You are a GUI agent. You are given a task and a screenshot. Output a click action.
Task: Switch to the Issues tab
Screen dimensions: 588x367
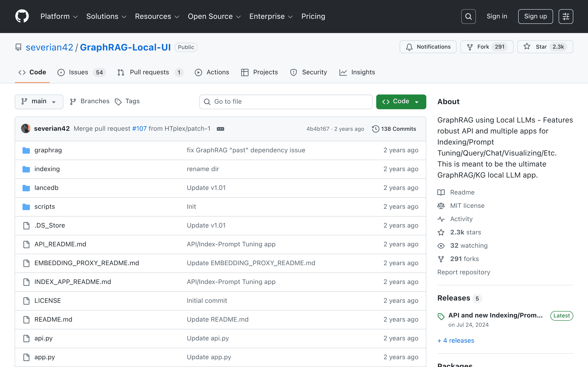point(82,72)
